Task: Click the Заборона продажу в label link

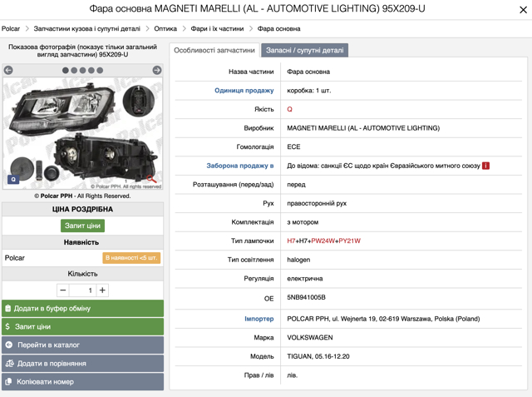Action: click(240, 166)
